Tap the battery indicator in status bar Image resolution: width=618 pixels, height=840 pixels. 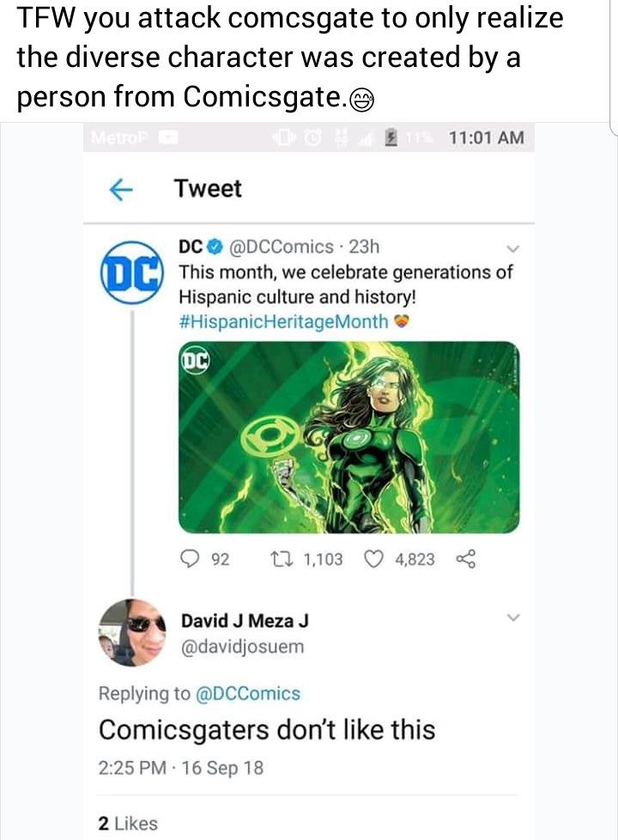click(x=393, y=137)
